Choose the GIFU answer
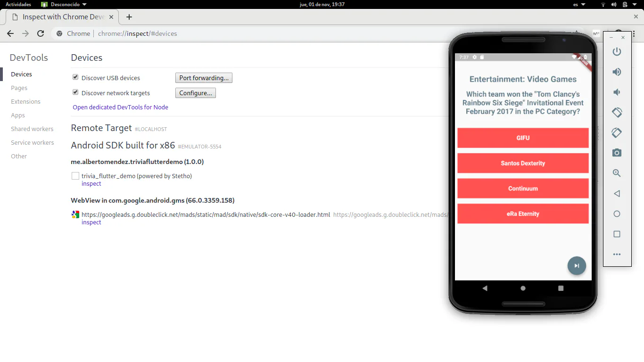 [x=523, y=138]
